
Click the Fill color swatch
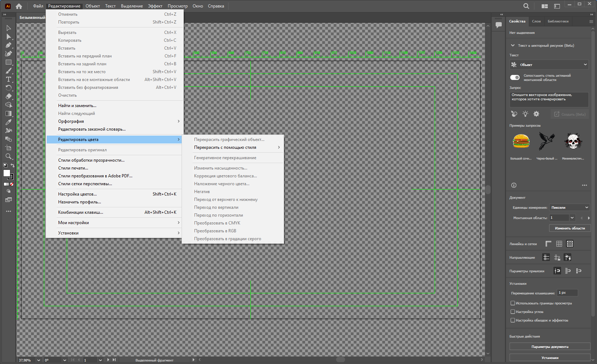coord(6,173)
